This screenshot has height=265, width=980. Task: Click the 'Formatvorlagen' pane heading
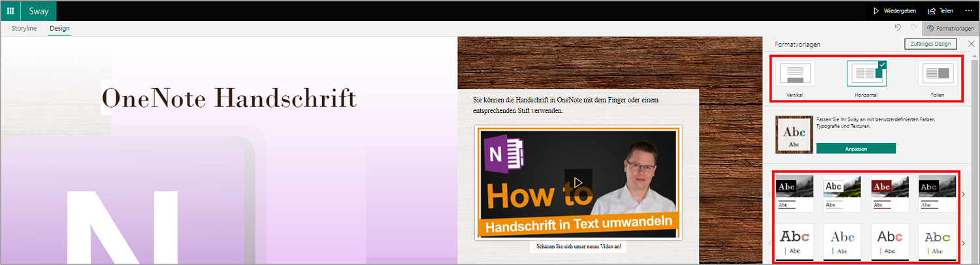coord(797,44)
